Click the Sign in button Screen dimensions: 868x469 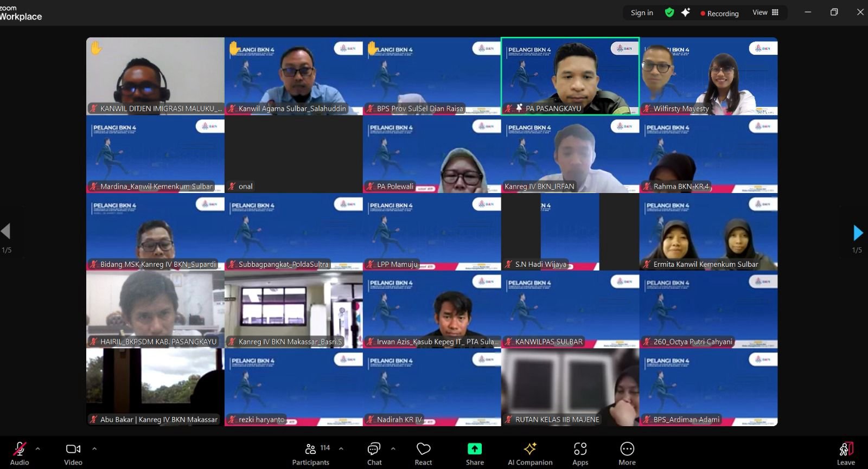(642, 12)
